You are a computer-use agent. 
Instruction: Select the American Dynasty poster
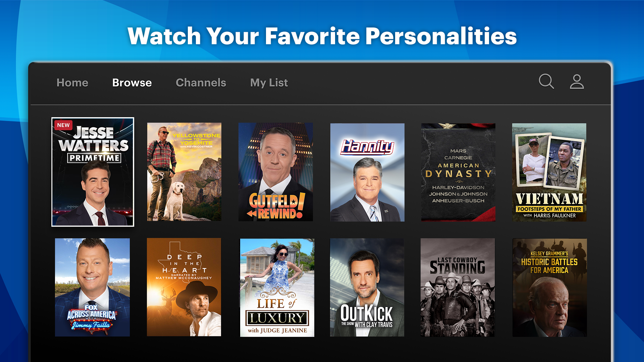tap(458, 172)
